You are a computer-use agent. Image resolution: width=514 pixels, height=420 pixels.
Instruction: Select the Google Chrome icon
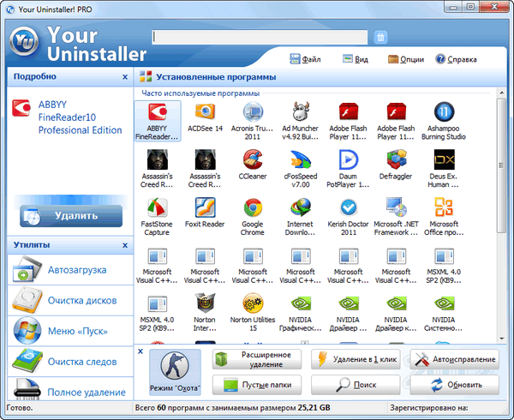(253, 207)
